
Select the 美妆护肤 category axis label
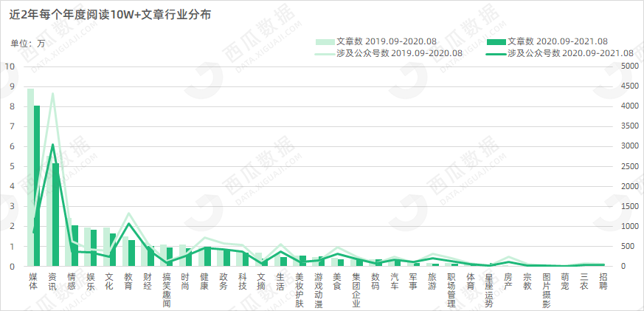[x=299, y=290]
